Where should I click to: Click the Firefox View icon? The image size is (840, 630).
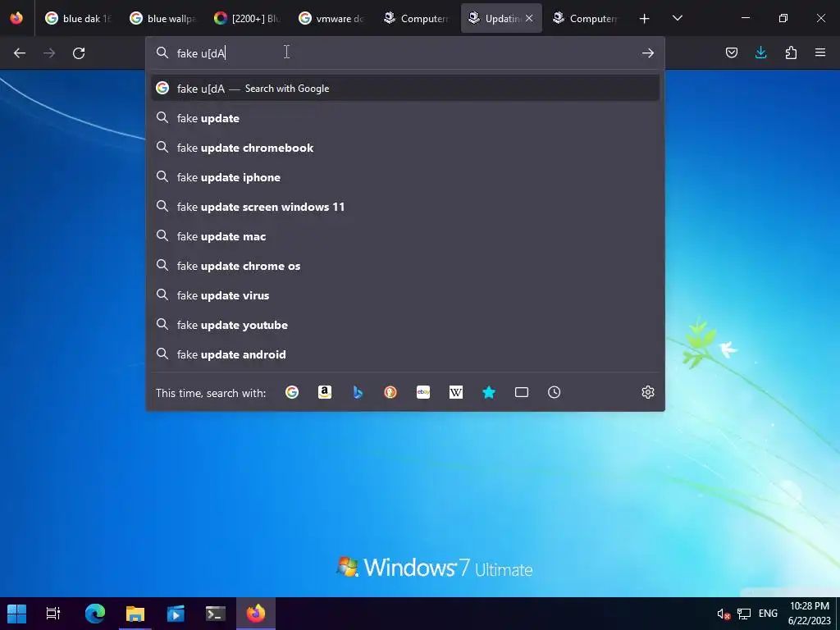pos(16,18)
